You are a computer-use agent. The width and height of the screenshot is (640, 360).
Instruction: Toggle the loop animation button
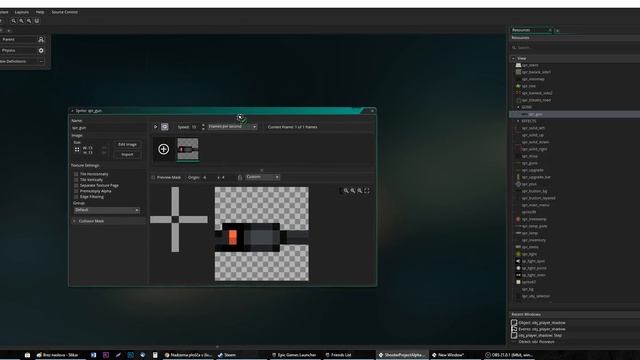[x=164, y=127]
